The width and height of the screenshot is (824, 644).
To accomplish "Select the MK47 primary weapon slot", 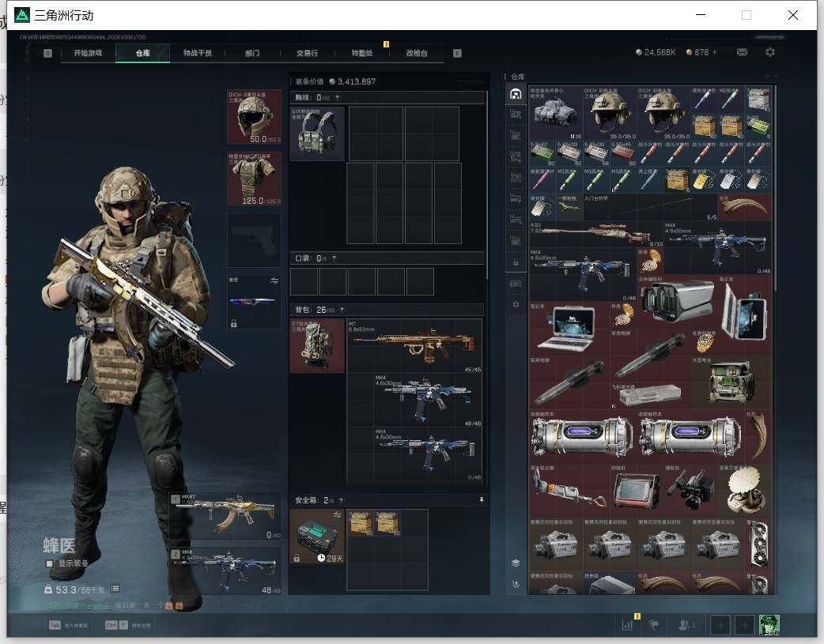I will click(225, 516).
